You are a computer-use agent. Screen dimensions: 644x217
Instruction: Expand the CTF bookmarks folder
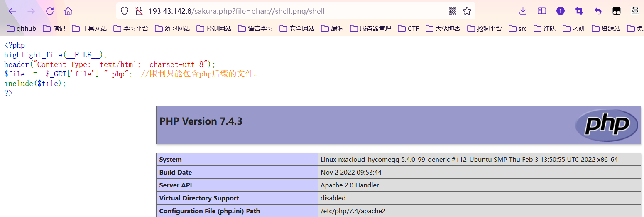coord(408,29)
